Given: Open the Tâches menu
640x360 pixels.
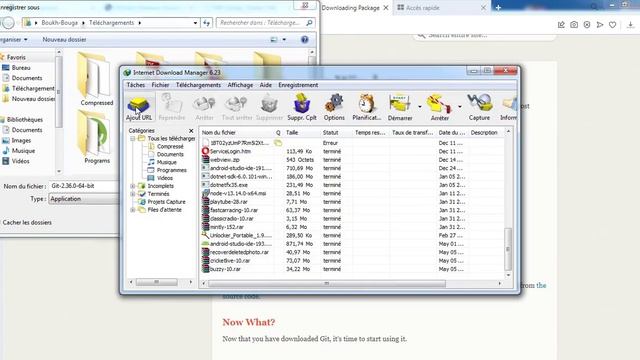Looking at the screenshot, I should coord(136,85).
